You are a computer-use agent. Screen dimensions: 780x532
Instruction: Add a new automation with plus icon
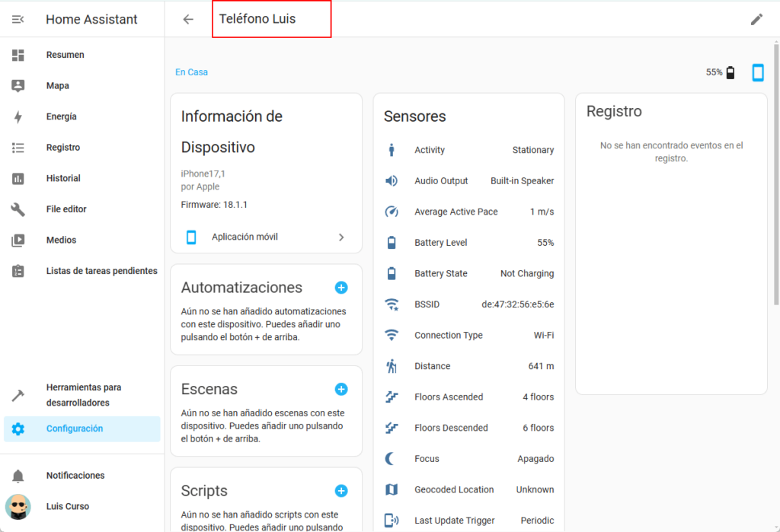tap(341, 288)
